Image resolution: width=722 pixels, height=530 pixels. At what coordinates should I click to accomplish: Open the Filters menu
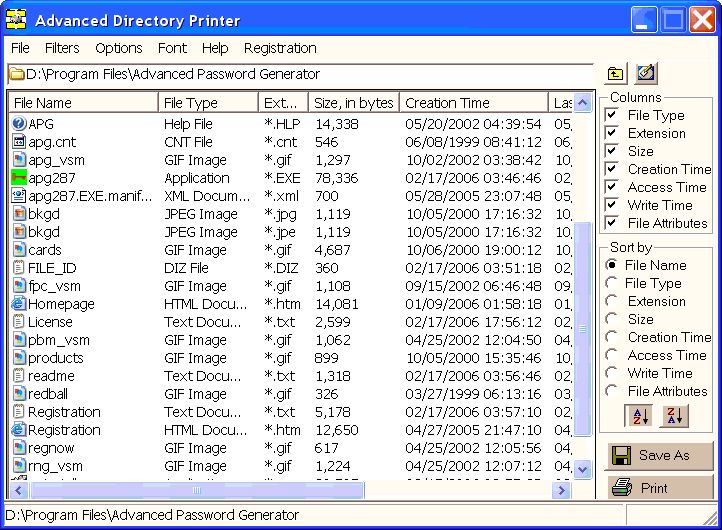pos(62,48)
